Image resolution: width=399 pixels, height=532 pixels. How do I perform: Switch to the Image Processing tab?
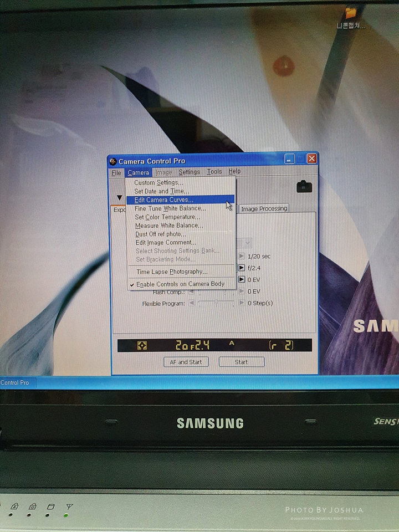click(x=264, y=209)
